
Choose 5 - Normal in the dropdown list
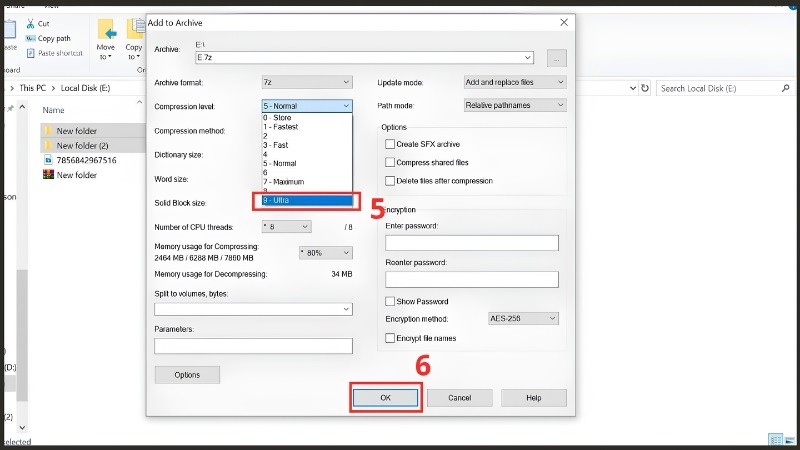coord(307,164)
